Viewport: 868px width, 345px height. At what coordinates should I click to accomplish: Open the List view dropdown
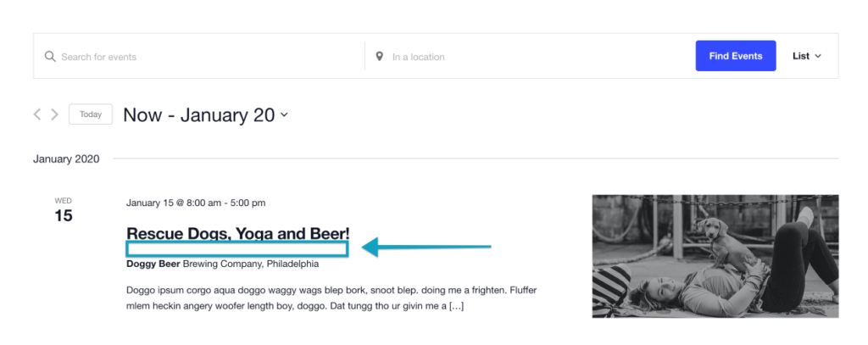(x=807, y=56)
